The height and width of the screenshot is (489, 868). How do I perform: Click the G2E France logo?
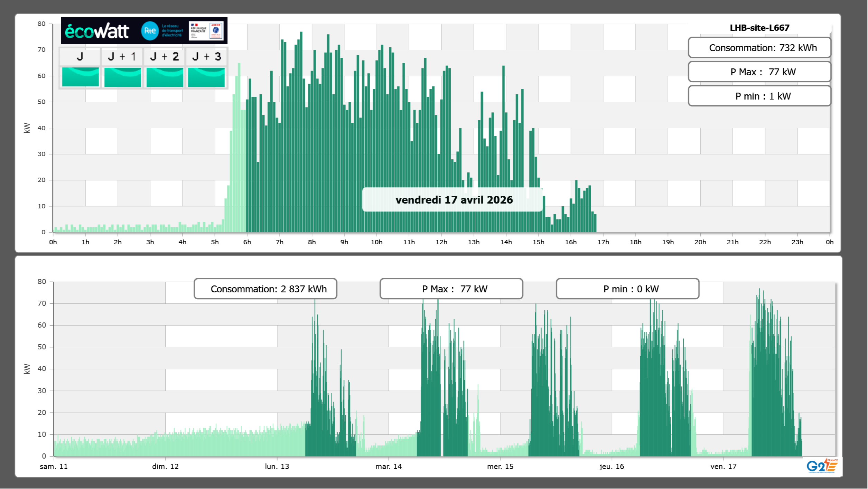pos(822,466)
